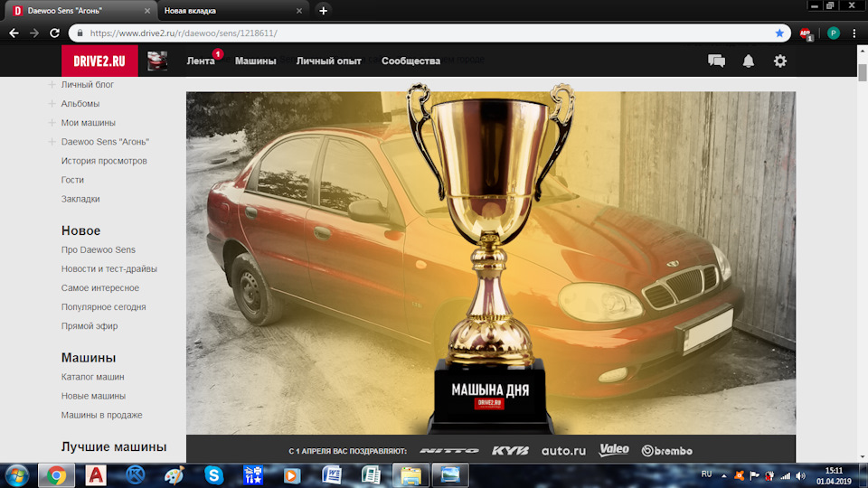Open Paint palette icon in taskbar

(175, 475)
